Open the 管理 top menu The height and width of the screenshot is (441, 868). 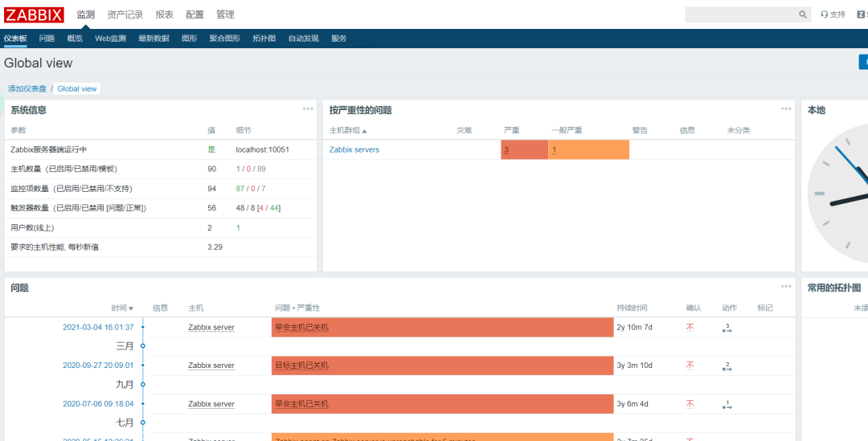point(225,15)
